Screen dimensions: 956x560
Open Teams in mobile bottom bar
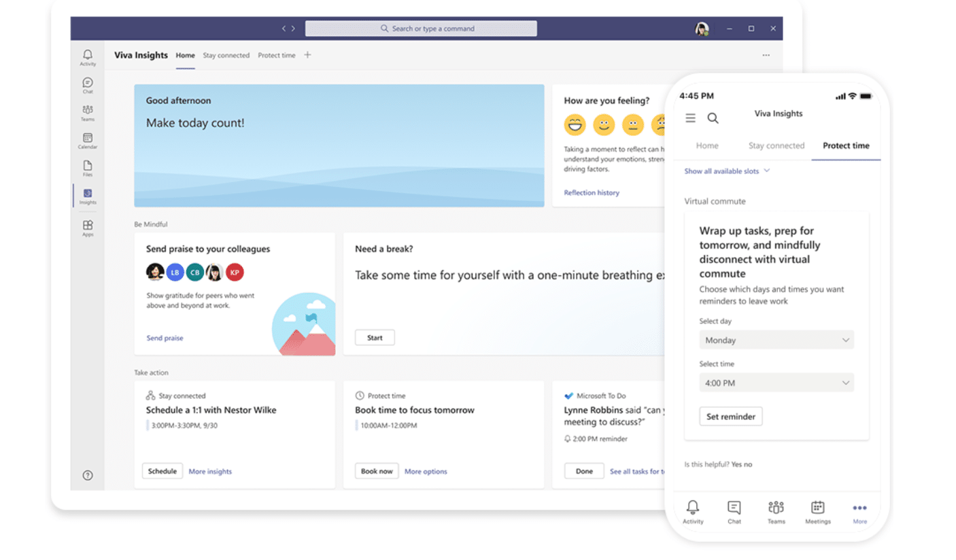pos(776,512)
